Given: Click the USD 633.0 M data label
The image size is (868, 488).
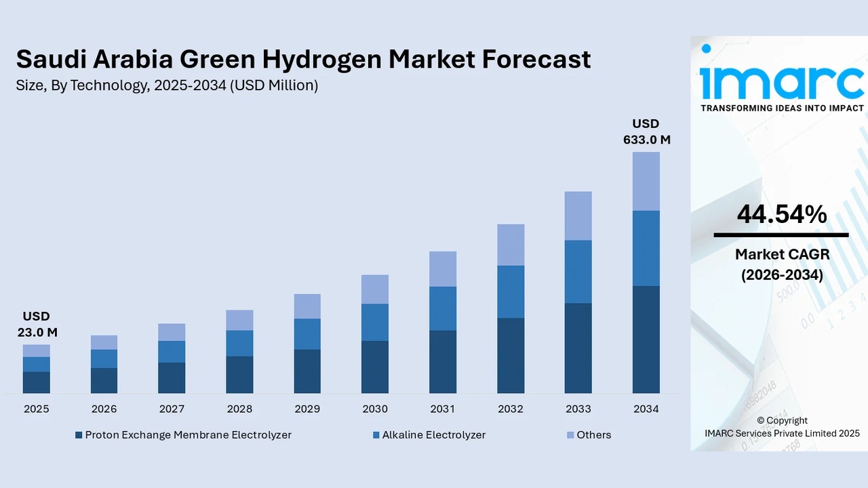Looking at the screenshot, I should [646, 132].
